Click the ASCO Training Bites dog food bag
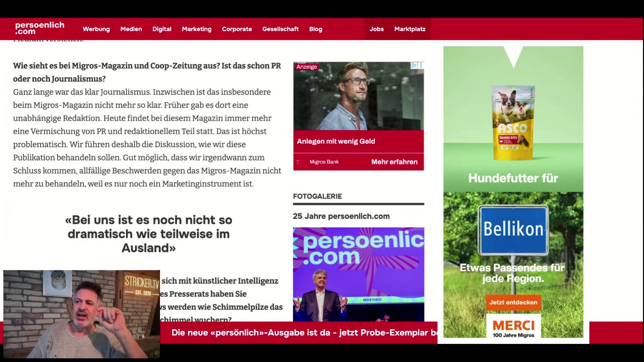Image resolution: width=644 pixels, height=362 pixels. coord(513,123)
